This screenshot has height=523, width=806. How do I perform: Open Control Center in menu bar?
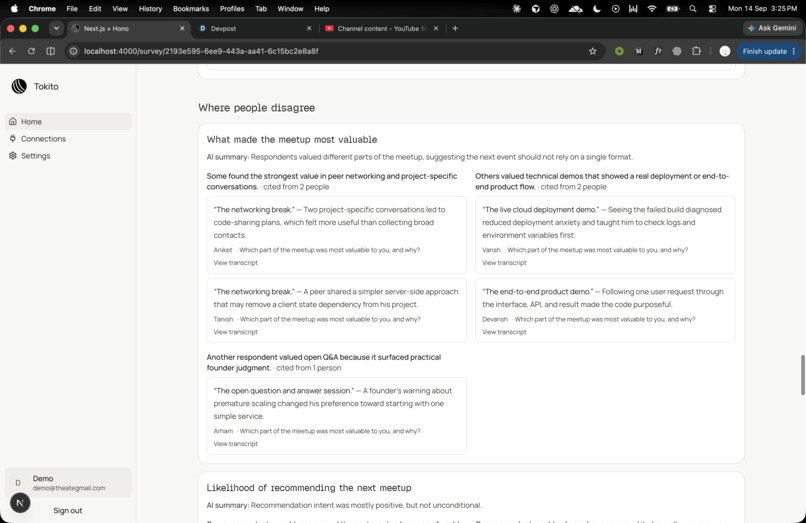[712, 8]
